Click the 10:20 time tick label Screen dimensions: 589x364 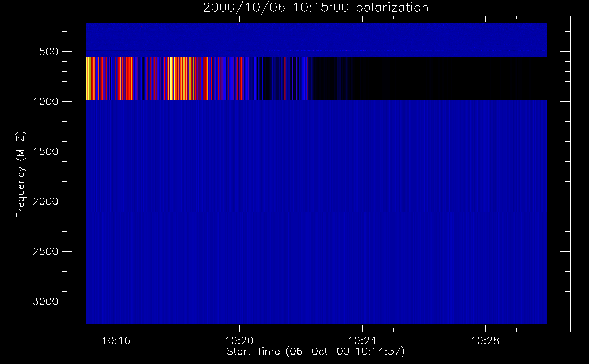(239, 341)
